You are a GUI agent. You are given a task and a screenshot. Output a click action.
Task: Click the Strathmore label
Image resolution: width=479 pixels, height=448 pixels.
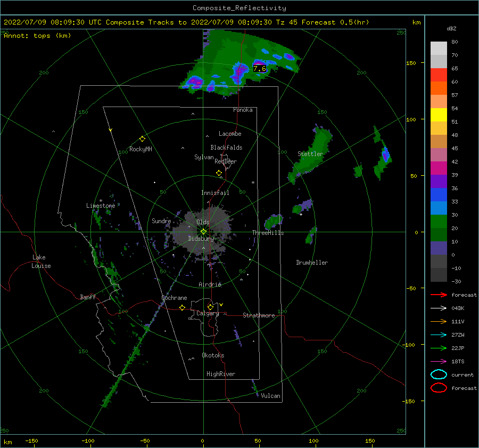259,315
